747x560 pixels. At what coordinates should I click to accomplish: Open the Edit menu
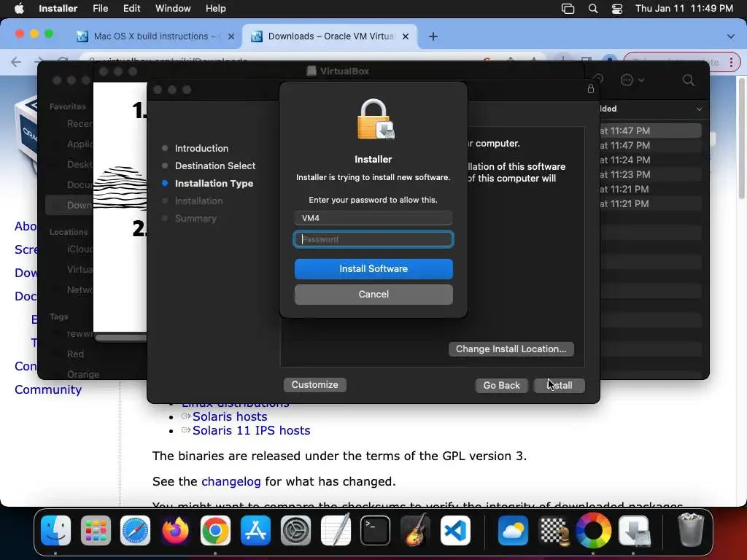click(131, 9)
